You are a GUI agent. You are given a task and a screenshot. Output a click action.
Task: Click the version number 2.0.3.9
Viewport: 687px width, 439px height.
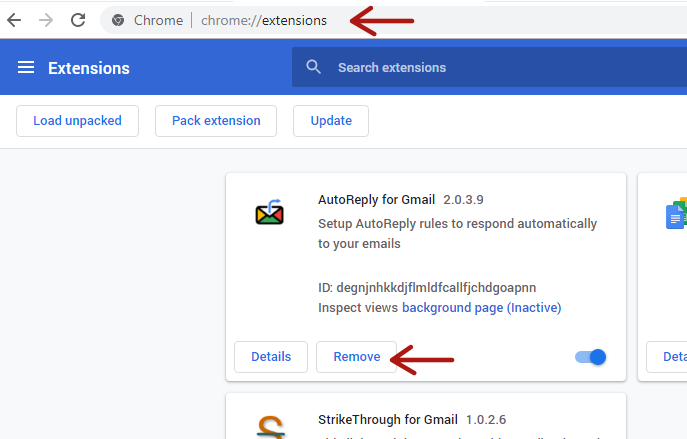click(x=463, y=200)
